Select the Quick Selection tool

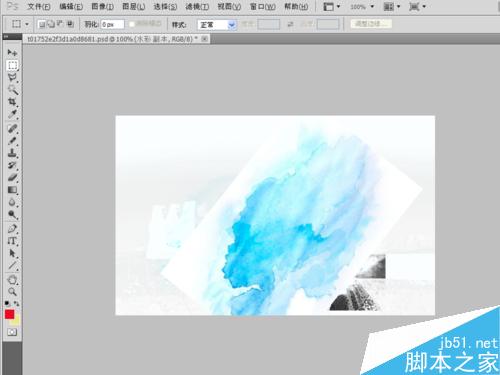12,90
